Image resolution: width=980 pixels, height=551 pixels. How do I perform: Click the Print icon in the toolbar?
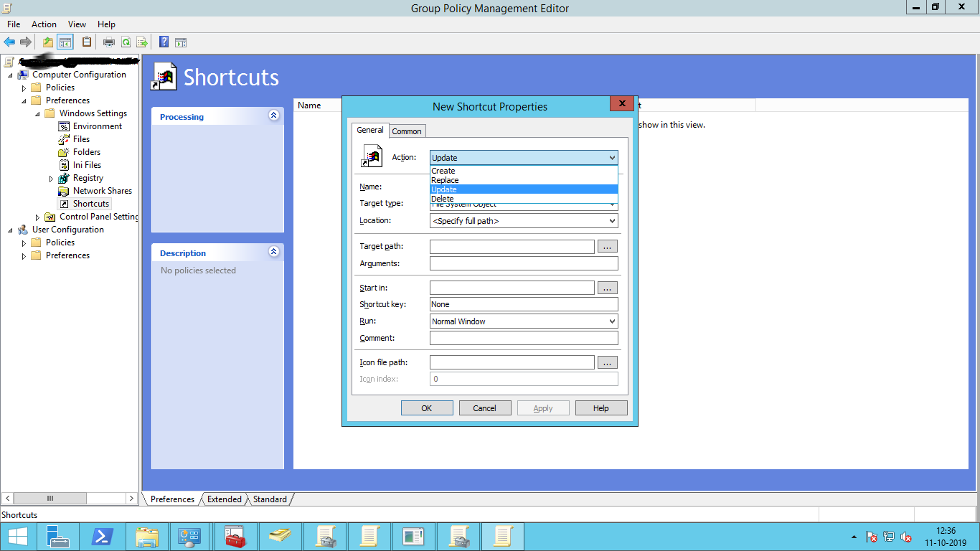tap(109, 42)
